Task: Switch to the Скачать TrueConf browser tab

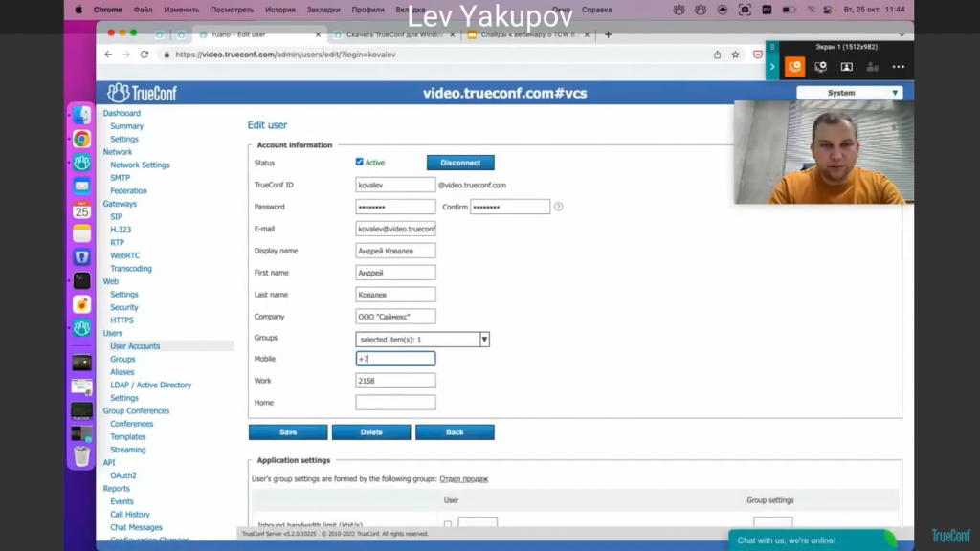Action: 393,34
